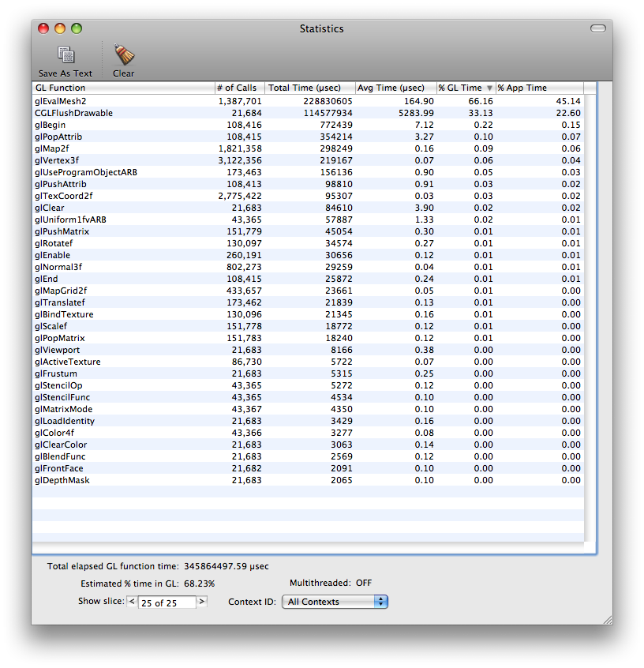The width and height of the screenshot is (644, 668).
Task: Select the glMap2f row
Action: [x=308, y=148]
